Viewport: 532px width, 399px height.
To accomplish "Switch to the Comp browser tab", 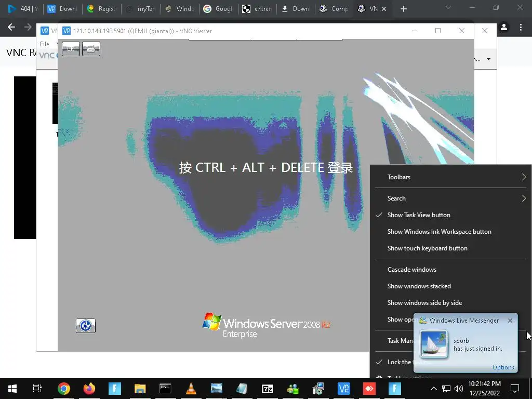I will [334, 9].
